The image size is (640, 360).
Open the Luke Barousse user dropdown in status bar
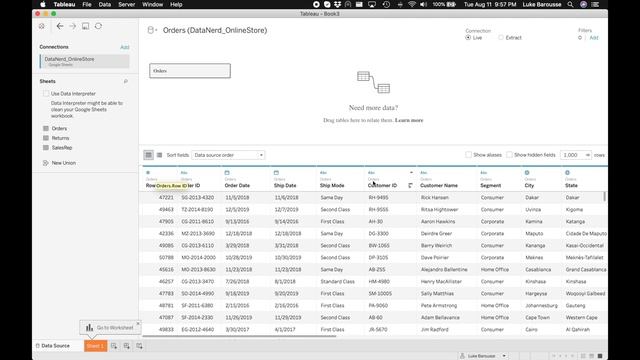point(504,356)
